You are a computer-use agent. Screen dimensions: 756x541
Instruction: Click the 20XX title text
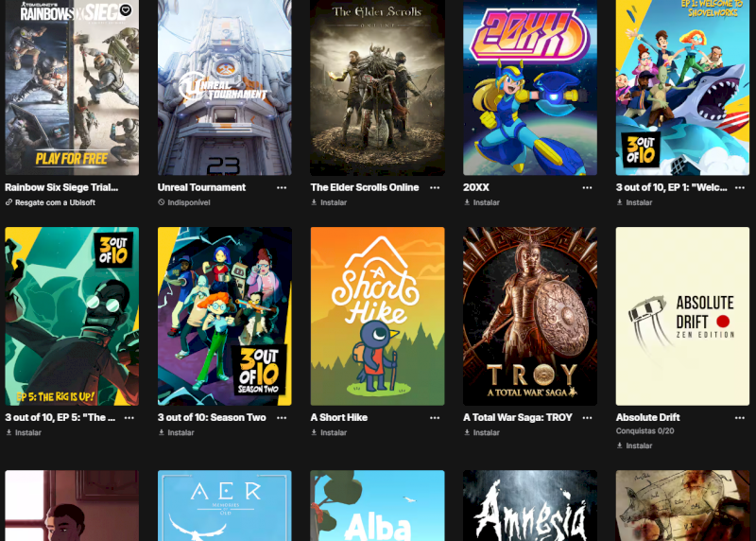476,187
